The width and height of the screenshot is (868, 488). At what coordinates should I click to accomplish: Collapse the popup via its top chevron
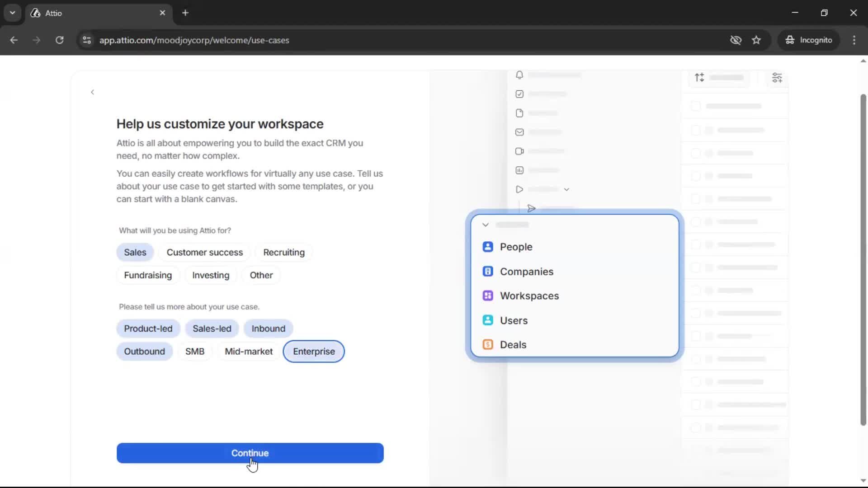pos(486,225)
